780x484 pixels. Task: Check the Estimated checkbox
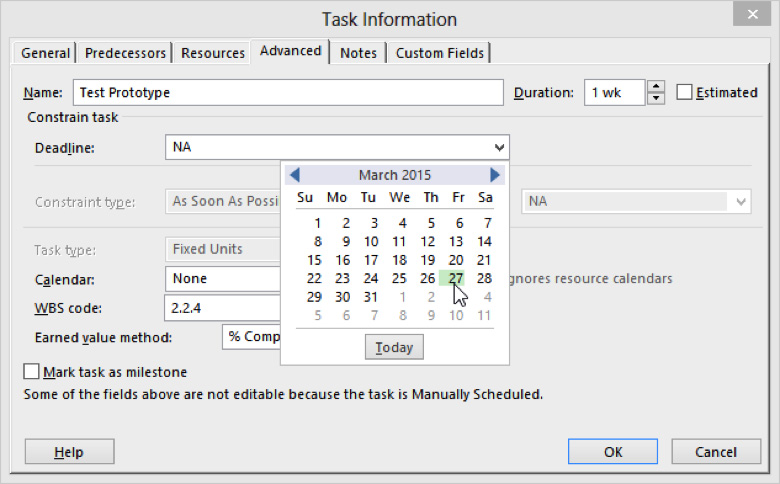pyautogui.click(x=684, y=93)
